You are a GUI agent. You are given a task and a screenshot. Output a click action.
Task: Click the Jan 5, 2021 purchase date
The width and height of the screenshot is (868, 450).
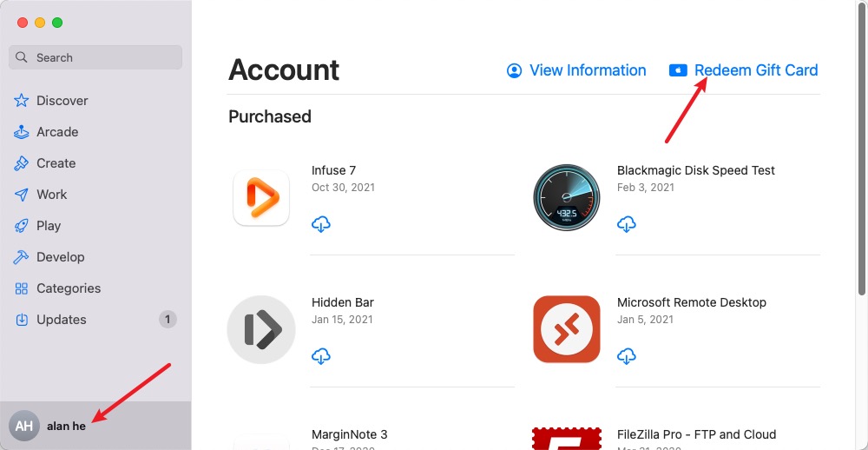pyautogui.click(x=645, y=319)
